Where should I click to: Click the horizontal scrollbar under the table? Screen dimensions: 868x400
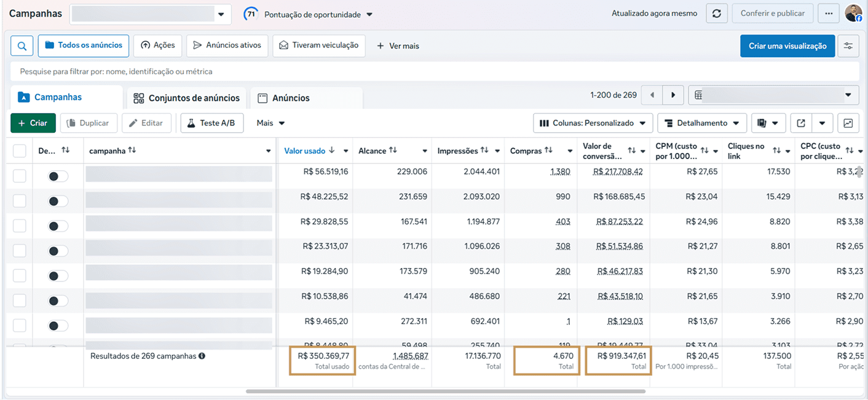point(446,391)
